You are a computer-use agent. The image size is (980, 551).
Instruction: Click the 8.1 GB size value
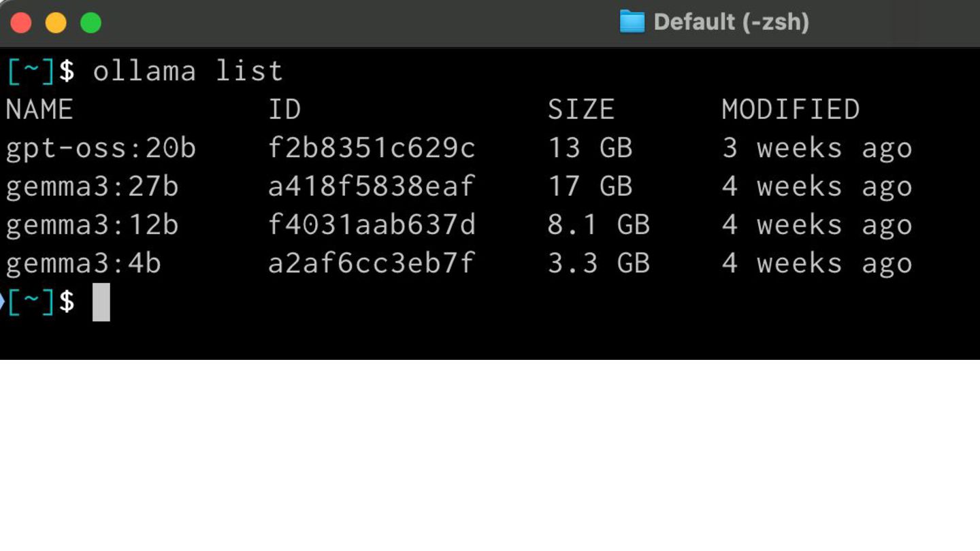(x=599, y=225)
